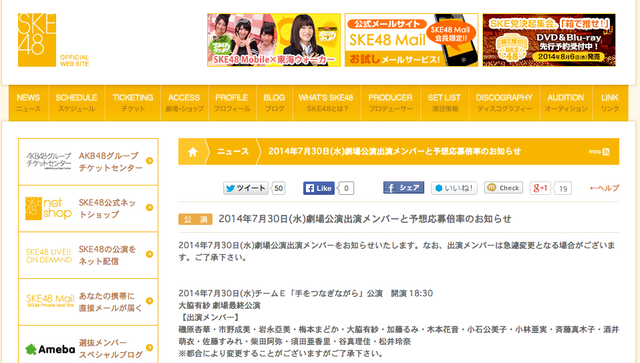Go to the NEWS ニュース menu
Image resolution: width=640 pixels, height=363 pixels.
coord(29,103)
